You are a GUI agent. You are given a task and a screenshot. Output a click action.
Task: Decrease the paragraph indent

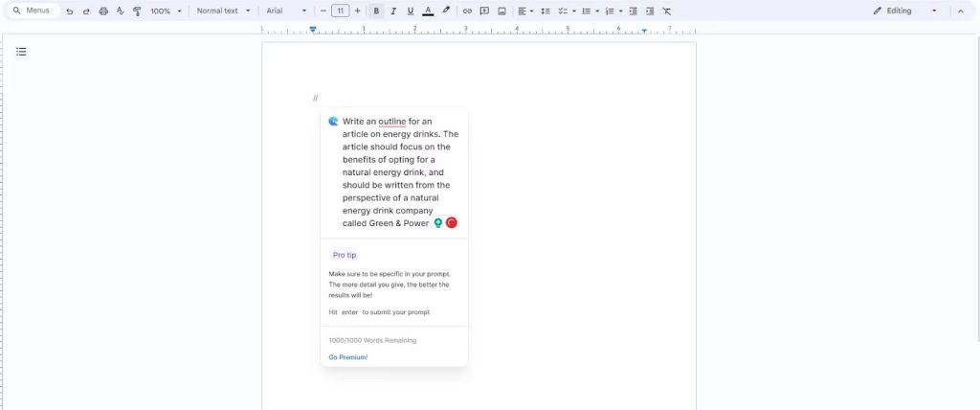[634, 11]
